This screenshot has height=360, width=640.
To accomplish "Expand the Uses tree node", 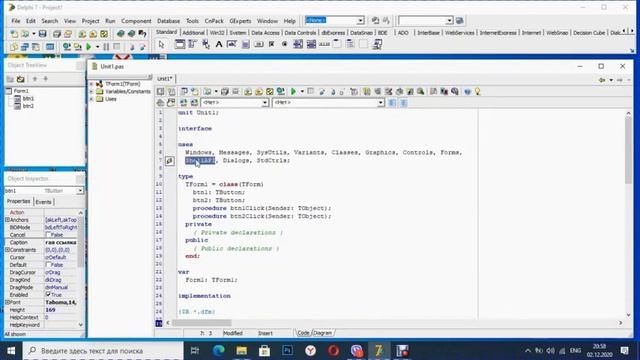I will point(91,99).
